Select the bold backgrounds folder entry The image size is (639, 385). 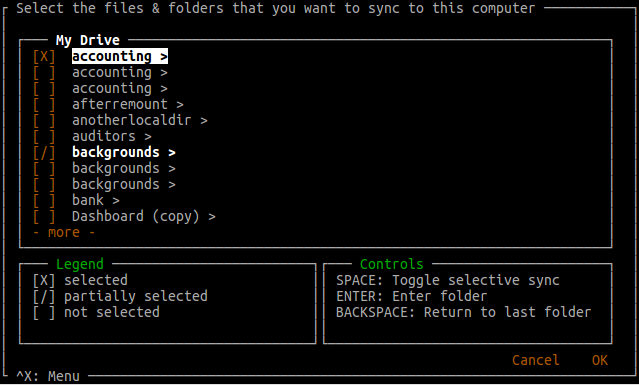116,152
